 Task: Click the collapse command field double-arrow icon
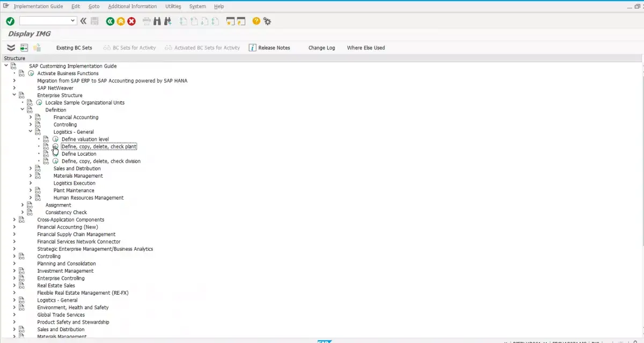tap(83, 21)
